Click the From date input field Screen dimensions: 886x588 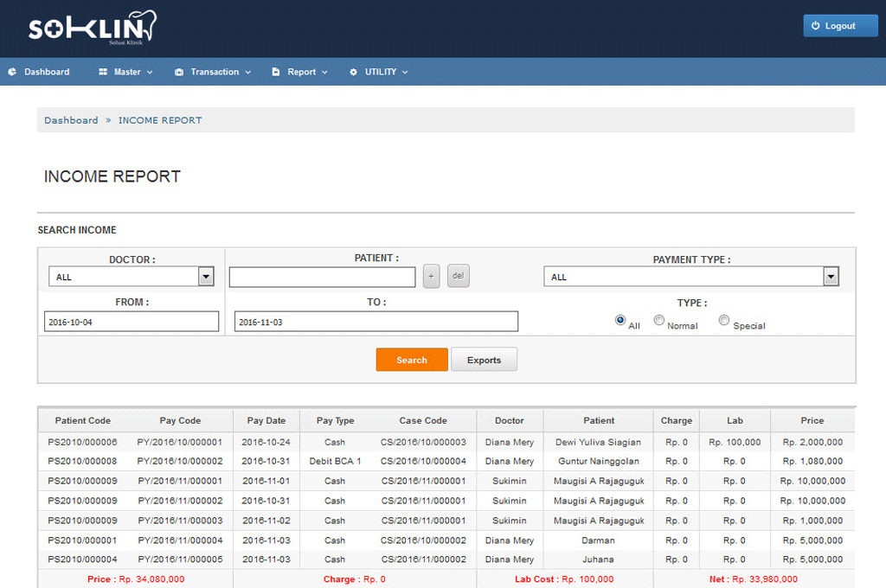click(x=132, y=322)
